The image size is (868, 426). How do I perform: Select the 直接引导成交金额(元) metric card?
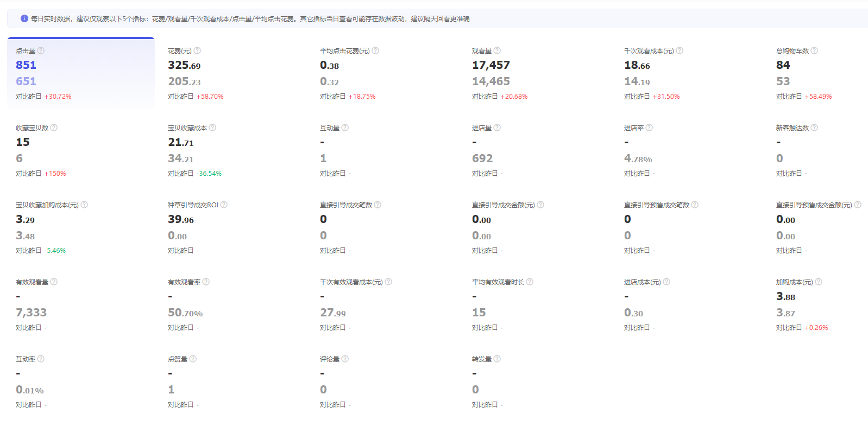tap(537, 227)
